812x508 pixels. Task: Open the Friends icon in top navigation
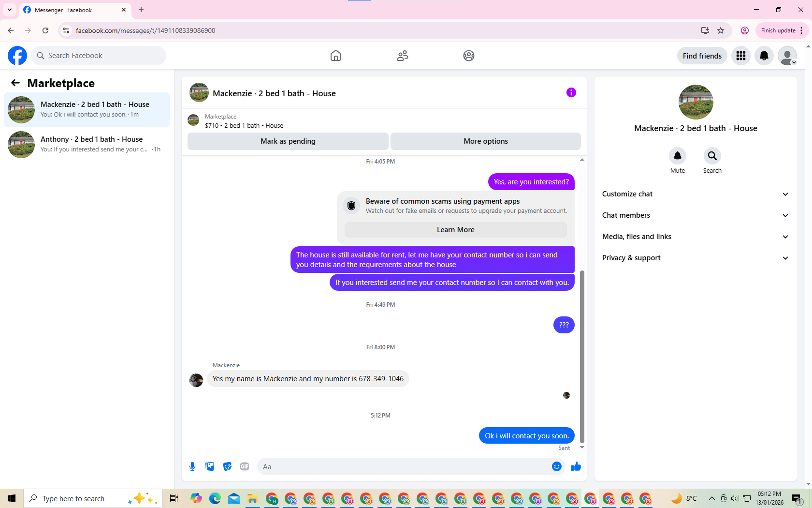[x=403, y=56]
